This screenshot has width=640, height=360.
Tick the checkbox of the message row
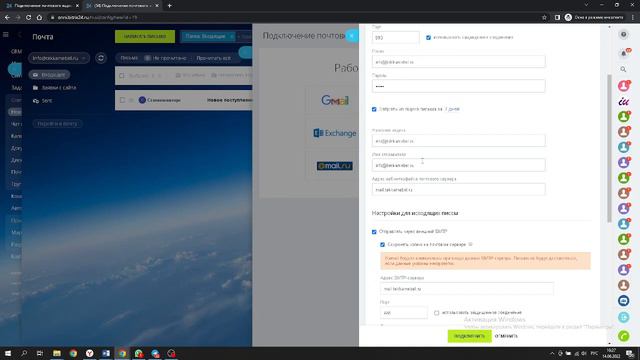tap(122, 100)
